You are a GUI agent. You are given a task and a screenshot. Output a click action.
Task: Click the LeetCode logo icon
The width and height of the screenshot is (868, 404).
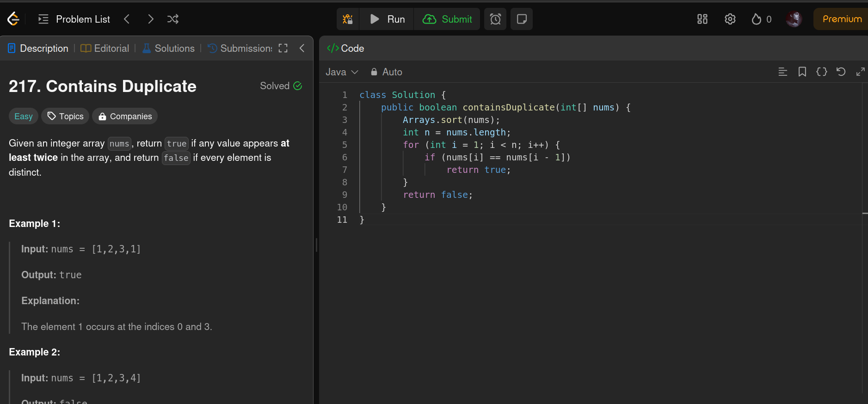13,19
